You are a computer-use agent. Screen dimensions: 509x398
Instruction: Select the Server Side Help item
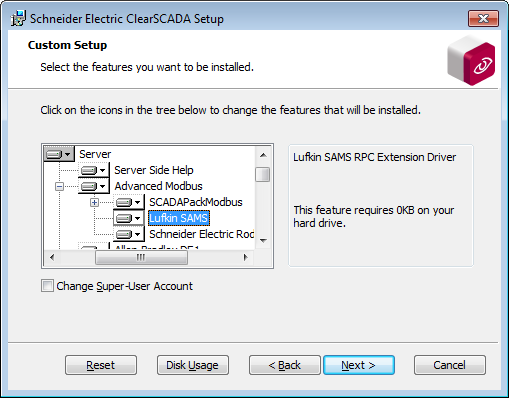tap(154, 170)
